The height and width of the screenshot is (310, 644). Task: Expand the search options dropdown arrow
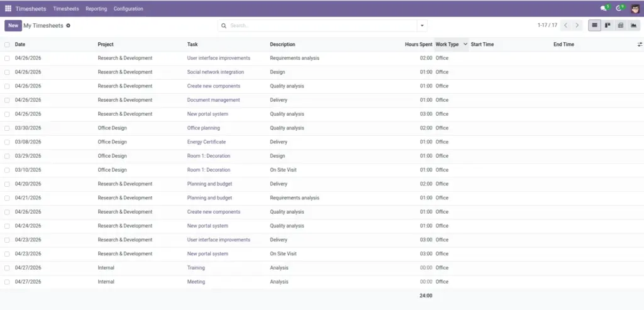point(422,25)
